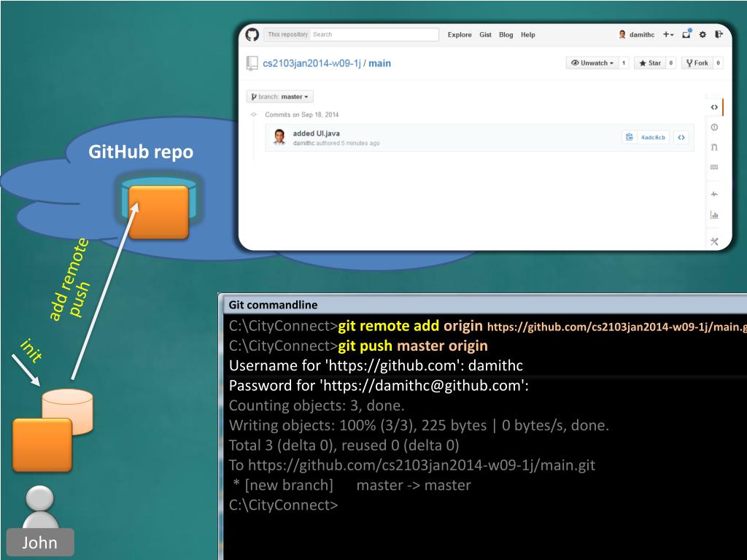This screenshot has width=747, height=560.
Task: Open the Explore menu link
Action: click(x=460, y=35)
